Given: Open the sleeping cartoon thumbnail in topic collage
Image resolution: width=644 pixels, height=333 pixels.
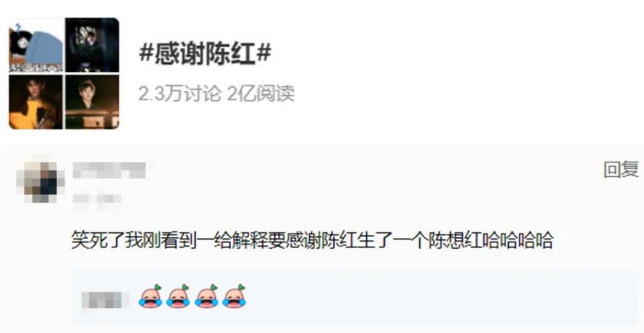Looking at the screenshot, I should tap(36, 45).
